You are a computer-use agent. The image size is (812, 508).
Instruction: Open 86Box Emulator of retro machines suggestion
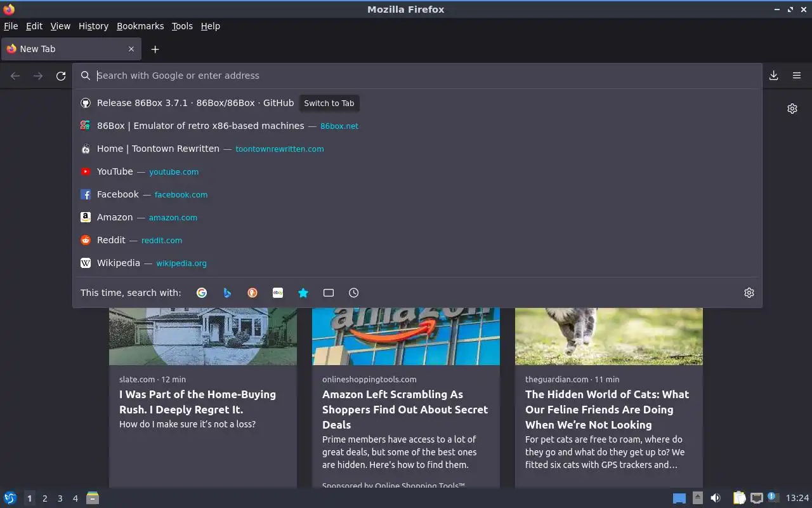[417, 126]
